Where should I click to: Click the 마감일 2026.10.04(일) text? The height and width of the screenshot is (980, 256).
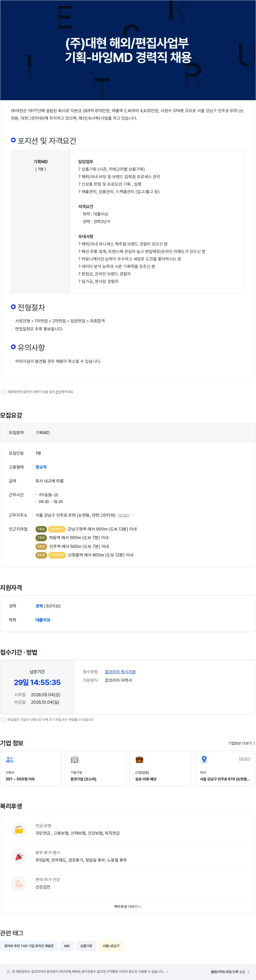[37, 702]
